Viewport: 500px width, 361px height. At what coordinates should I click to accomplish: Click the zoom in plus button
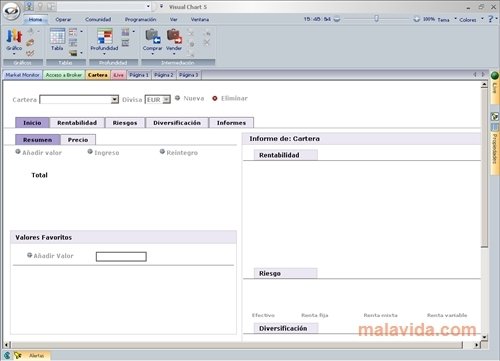[x=417, y=19]
